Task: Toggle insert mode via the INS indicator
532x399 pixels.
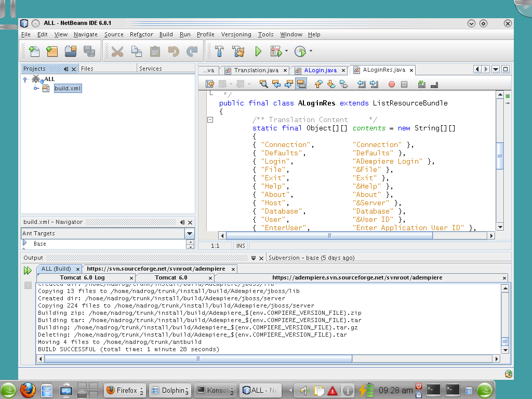Action: coord(240,245)
